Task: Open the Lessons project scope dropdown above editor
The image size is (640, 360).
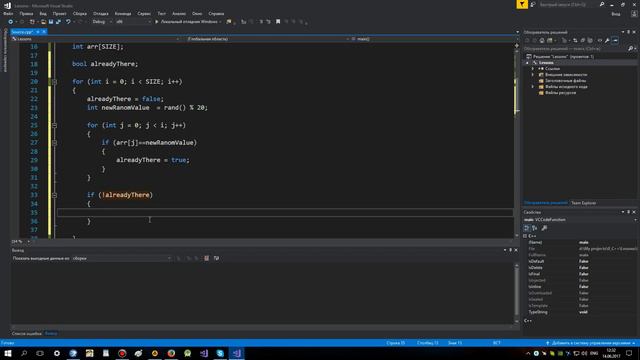Action: tap(96, 39)
